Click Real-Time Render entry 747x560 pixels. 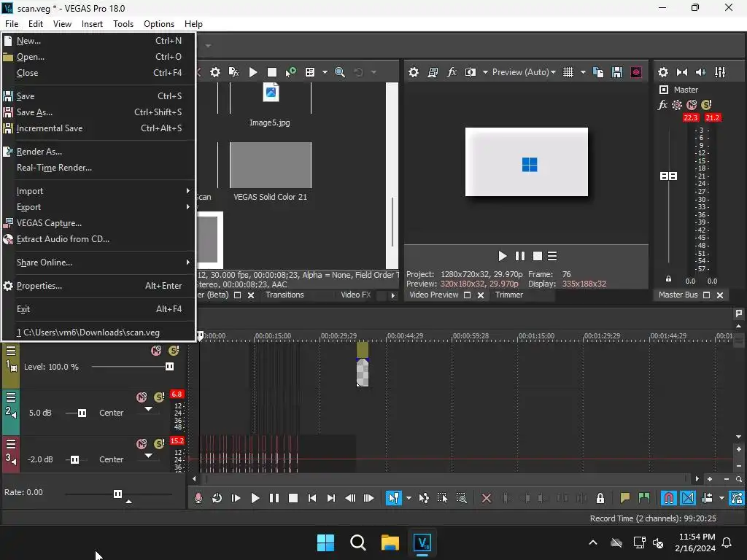[98, 168]
